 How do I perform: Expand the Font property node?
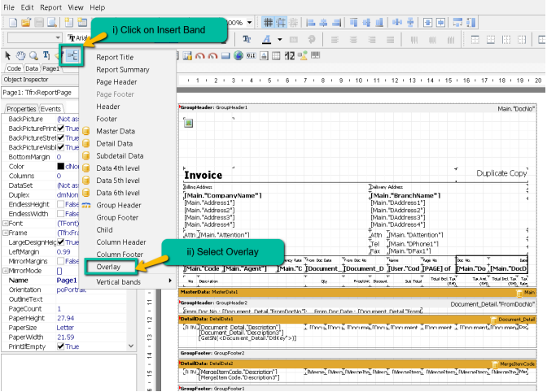point(5,223)
